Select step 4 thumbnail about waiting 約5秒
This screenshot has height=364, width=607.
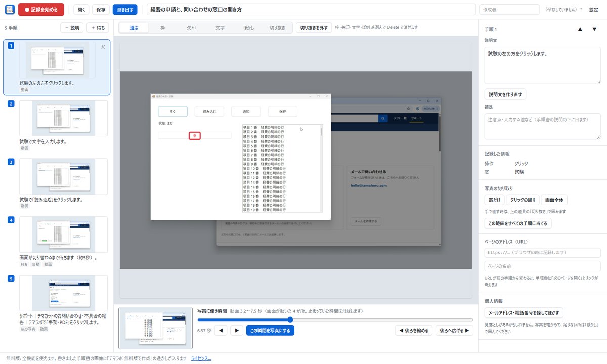point(64,234)
